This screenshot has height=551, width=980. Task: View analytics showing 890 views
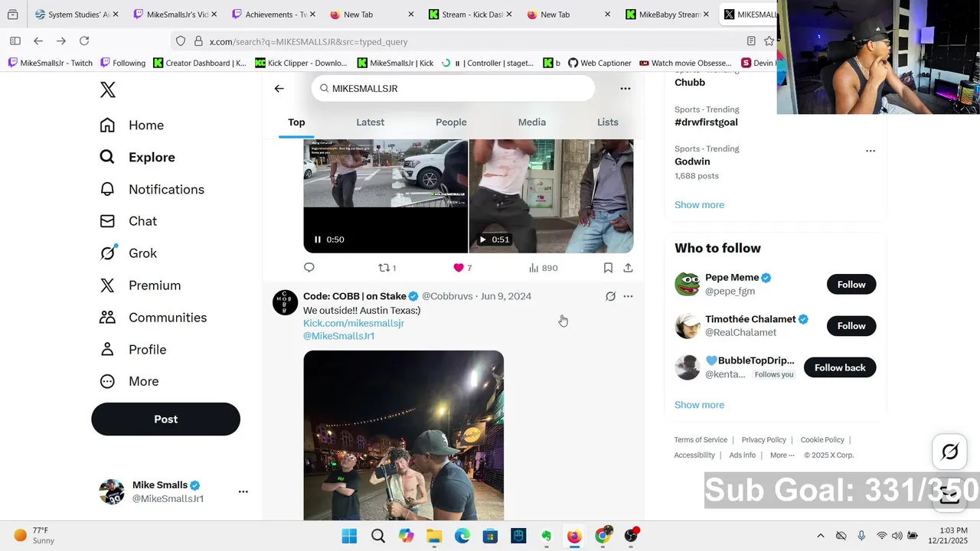543,268
